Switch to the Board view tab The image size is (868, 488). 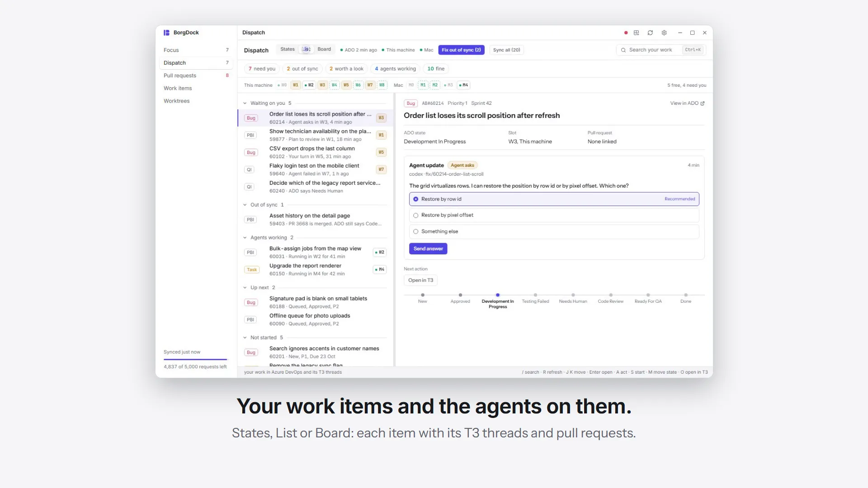324,49
